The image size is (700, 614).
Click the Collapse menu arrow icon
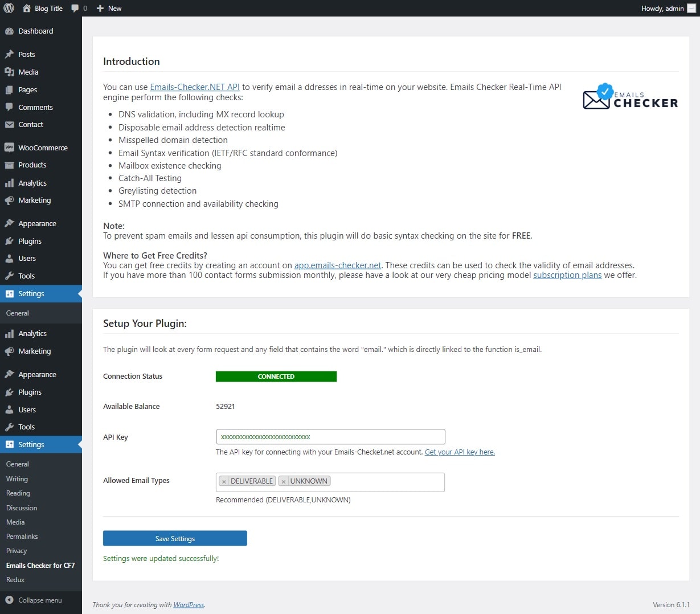[9, 600]
